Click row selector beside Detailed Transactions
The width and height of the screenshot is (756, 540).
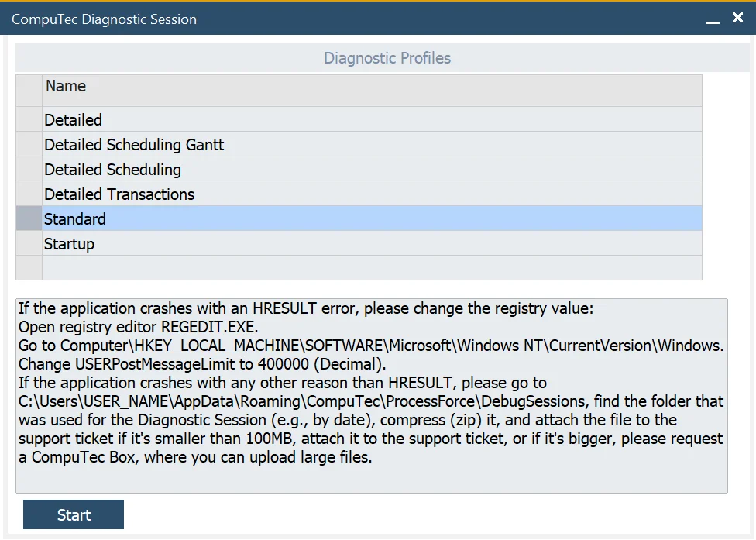click(x=29, y=194)
